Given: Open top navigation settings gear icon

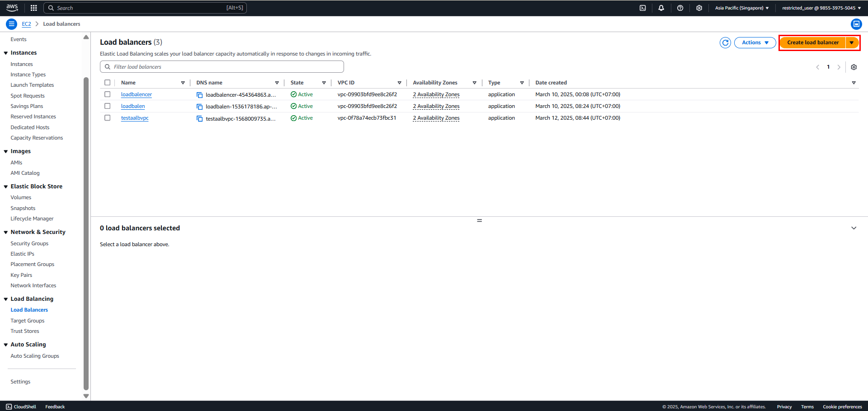Looking at the screenshot, I should tap(699, 8).
